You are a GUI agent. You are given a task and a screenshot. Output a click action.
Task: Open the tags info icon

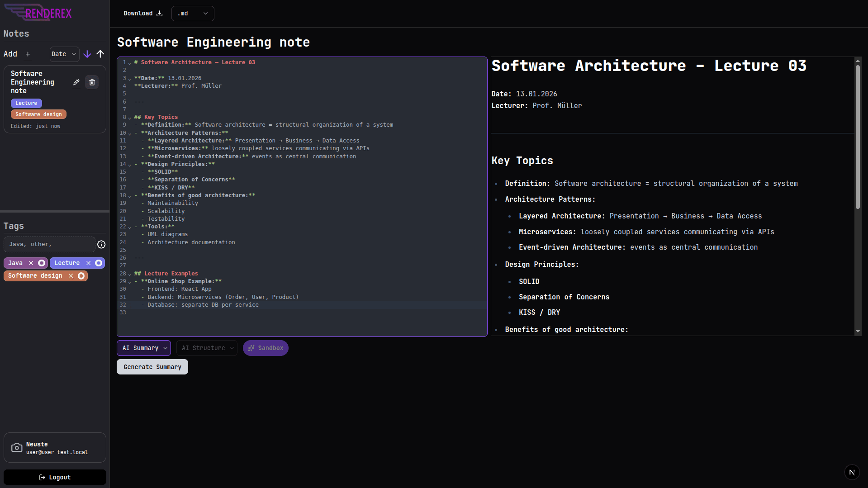coord(101,245)
